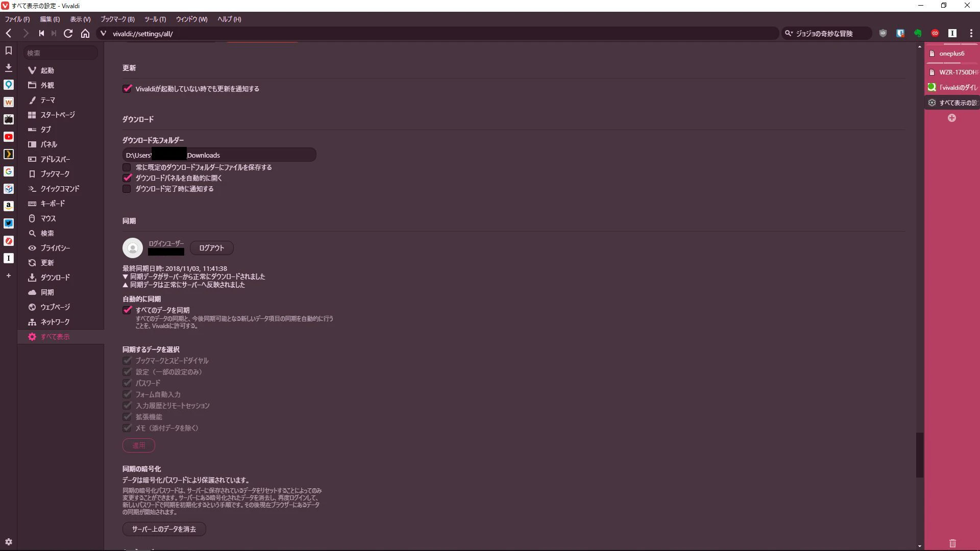
Task: Click the サーバー上のデータを消去 button
Action: coord(164,529)
